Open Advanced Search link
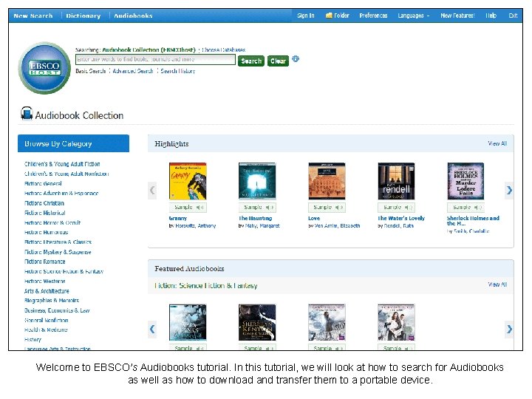This screenshot has width=532, height=399. tap(133, 71)
